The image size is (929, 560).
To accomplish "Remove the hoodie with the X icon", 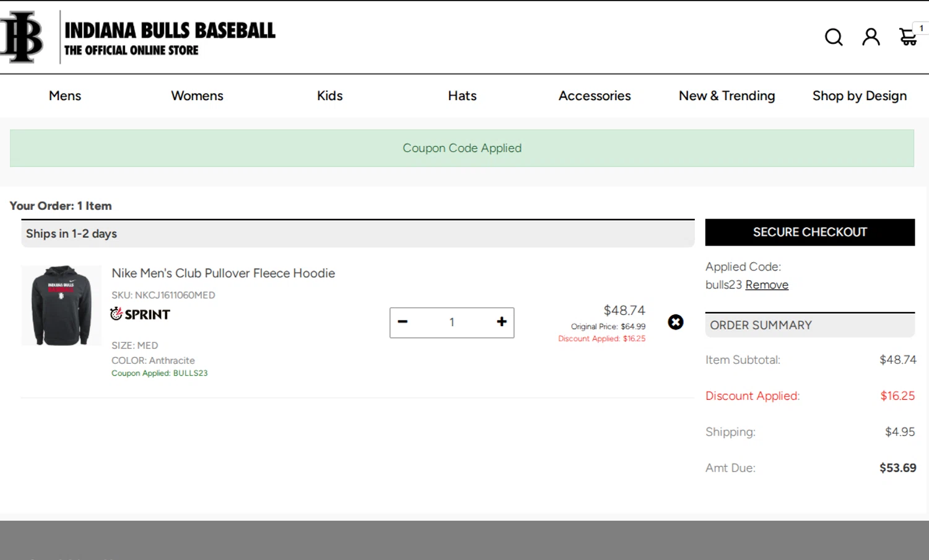I will (x=676, y=322).
